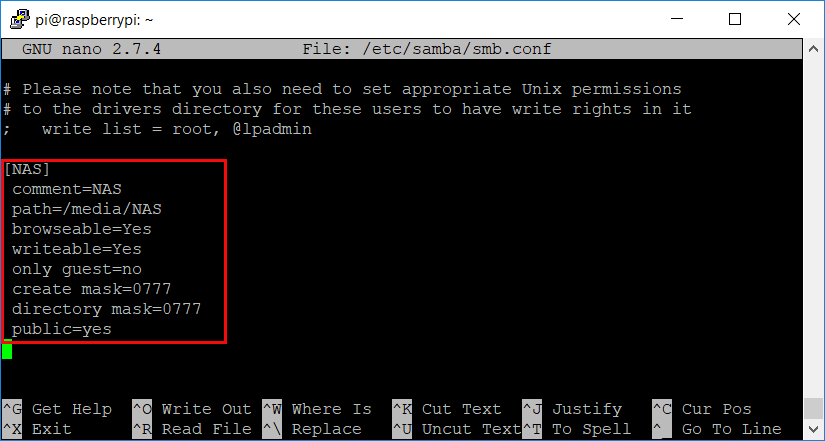Click the path=/media/NAS line
The width and height of the screenshot is (825, 441).
coord(87,209)
